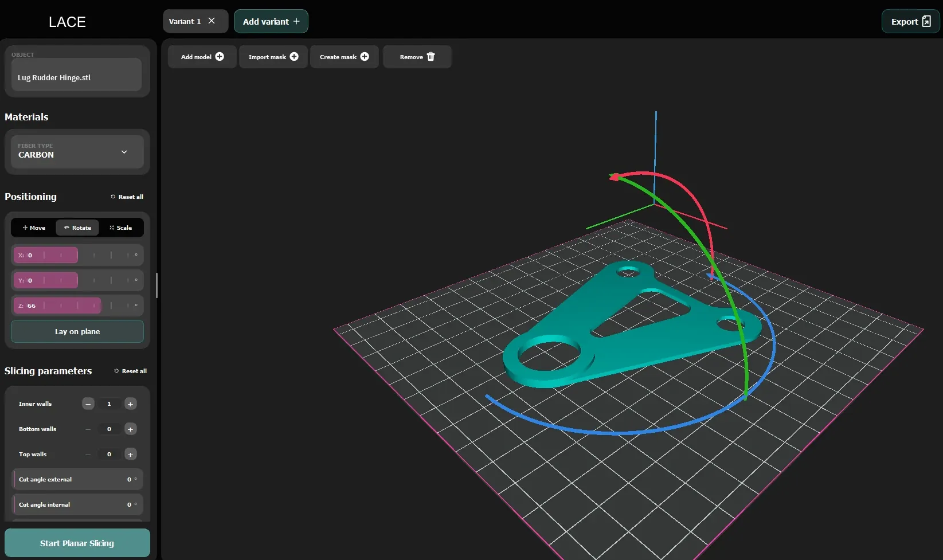This screenshot has height=560, width=943.
Task: Add a new model
Action: pyautogui.click(x=202, y=57)
